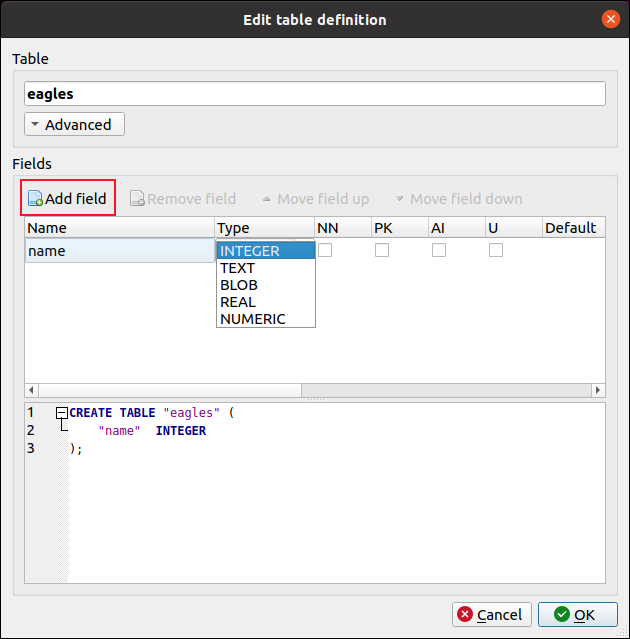Choose NUMERIC data type option

[253, 319]
